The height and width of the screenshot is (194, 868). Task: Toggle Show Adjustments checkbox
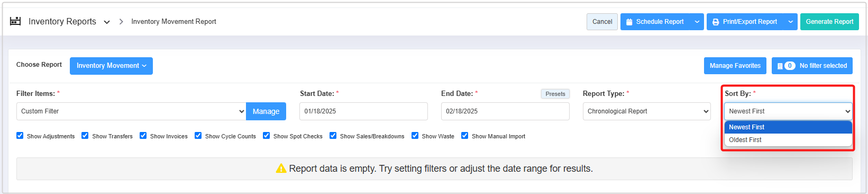click(x=20, y=136)
